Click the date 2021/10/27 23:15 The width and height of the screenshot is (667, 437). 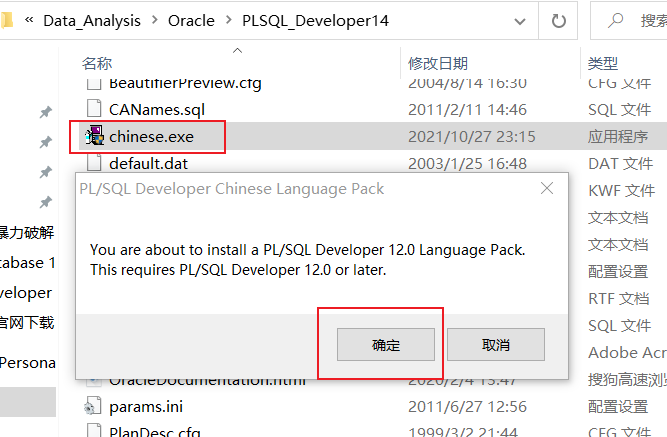[471, 137]
